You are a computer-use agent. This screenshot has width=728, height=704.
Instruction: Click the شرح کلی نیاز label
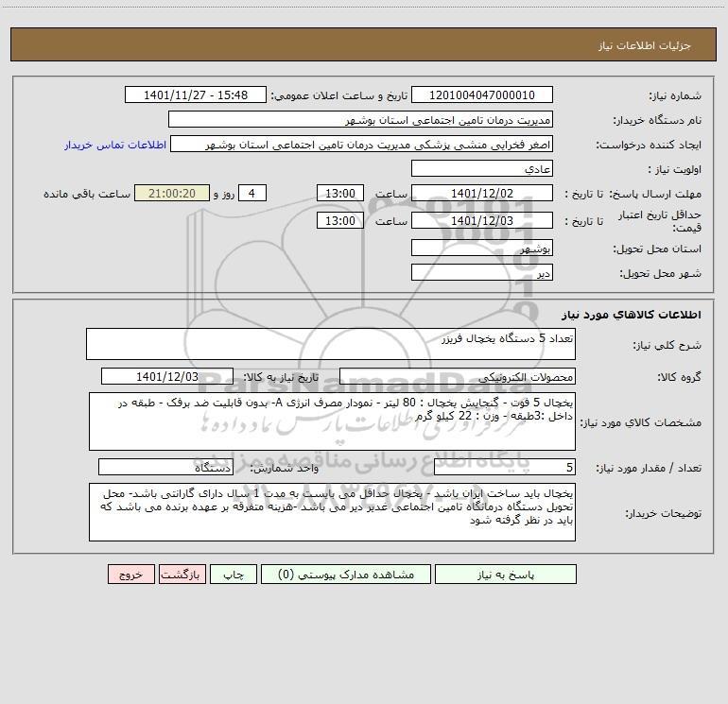click(667, 345)
